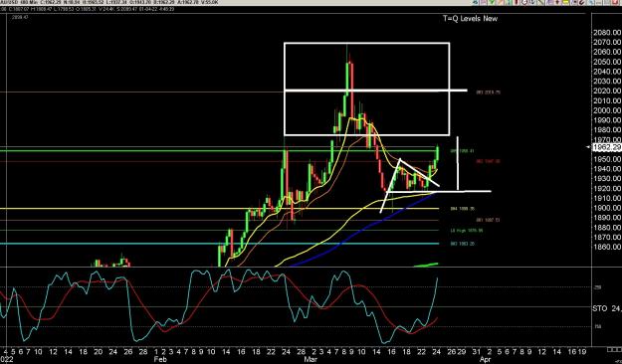Click the 2050.00 price axis label
Viewport: 622px width, 364px height.
(607, 62)
